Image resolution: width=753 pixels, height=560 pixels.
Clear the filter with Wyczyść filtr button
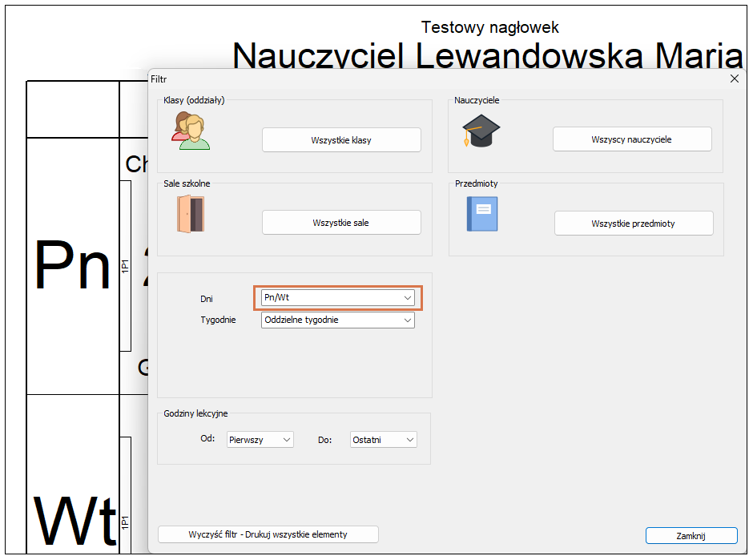tap(268, 534)
